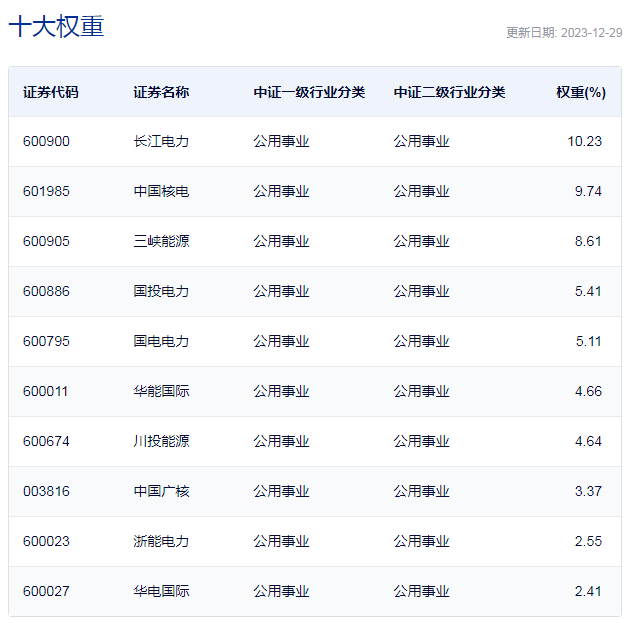Click the 证券名称 column header

pos(161,92)
